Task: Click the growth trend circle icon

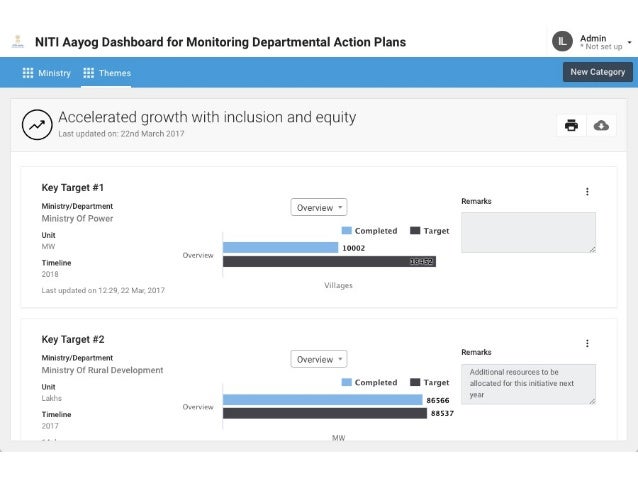Action: [x=37, y=125]
